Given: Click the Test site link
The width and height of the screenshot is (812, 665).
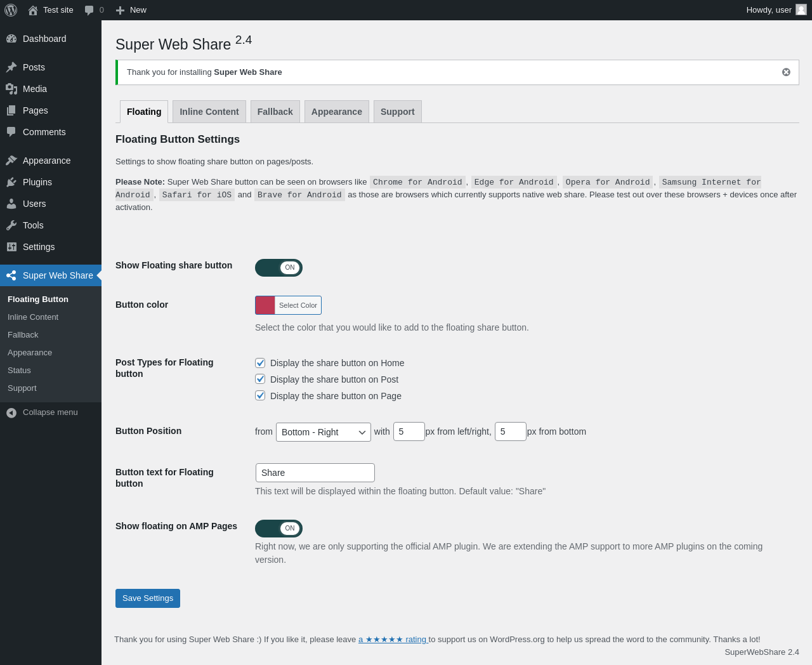Looking at the screenshot, I should [x=58, y=10].
